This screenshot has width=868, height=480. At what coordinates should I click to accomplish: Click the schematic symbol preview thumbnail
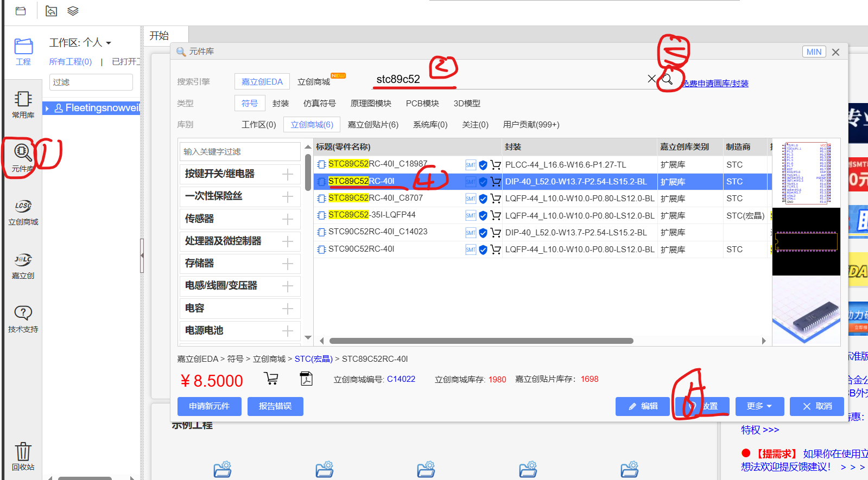tap(806, 173)
